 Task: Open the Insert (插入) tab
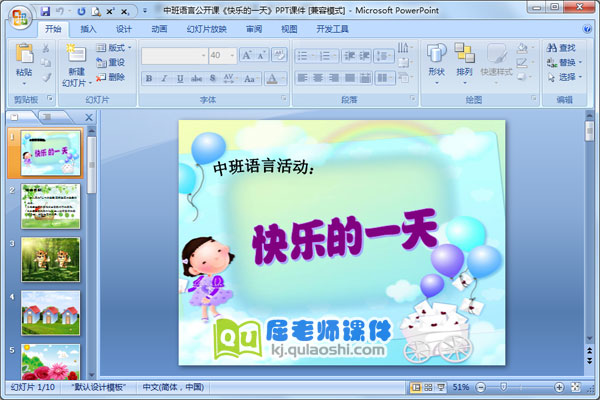tap(88, 29)
